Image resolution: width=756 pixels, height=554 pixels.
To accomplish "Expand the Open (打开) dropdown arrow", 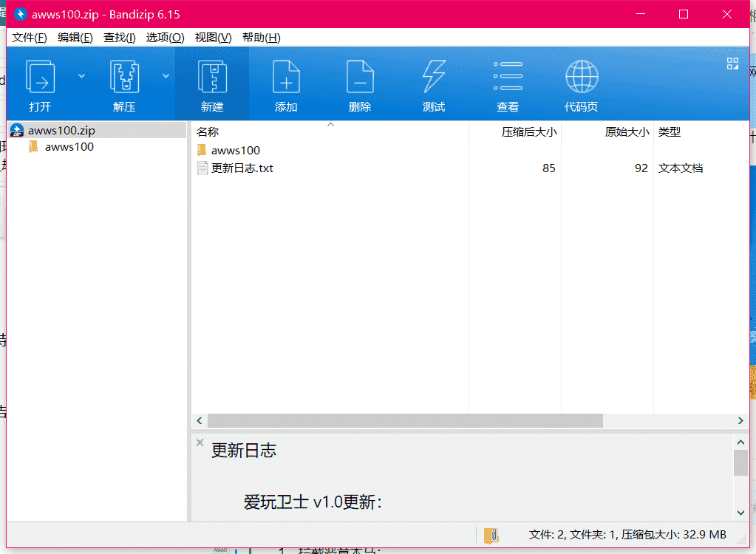I will pyautogui.click(x=81, y=76).
